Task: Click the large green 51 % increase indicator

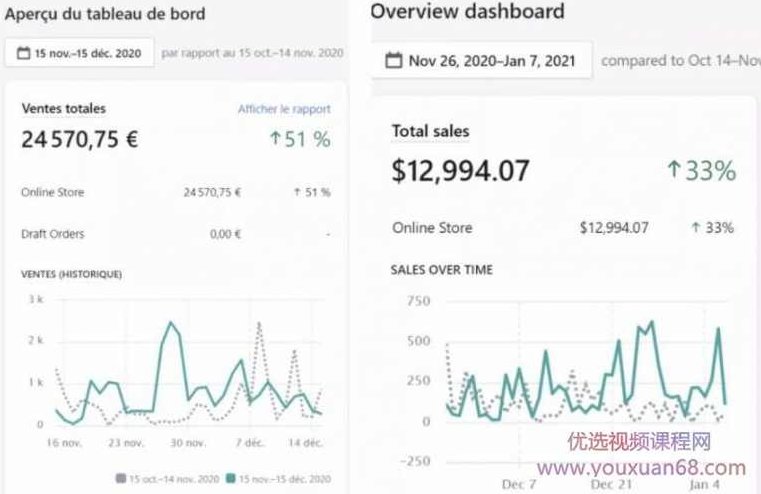Action: pyautogui.click(x=300, y=139)
